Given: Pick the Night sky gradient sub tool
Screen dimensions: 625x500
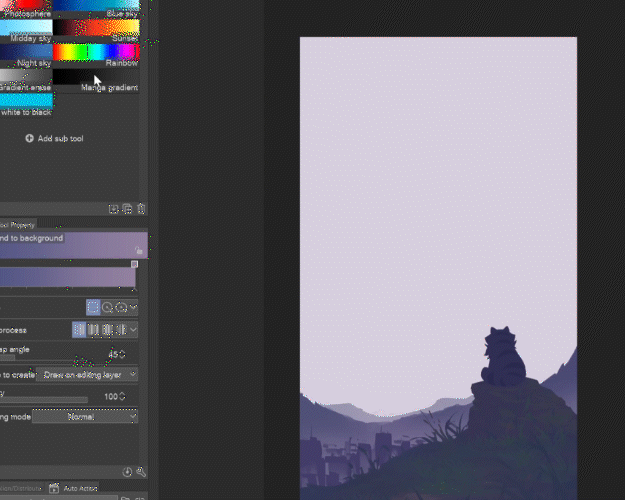Looking at the screenshot, I should (x=26, y=56).
